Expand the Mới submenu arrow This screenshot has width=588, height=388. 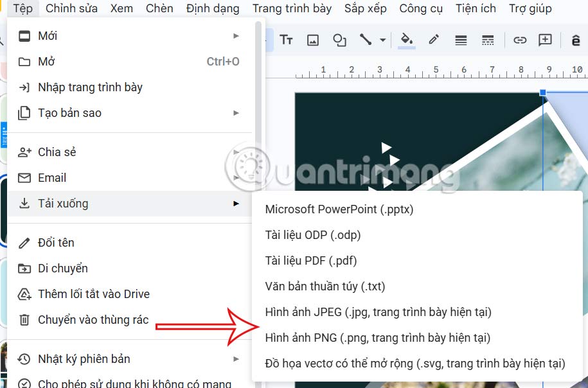click(238, 35)
